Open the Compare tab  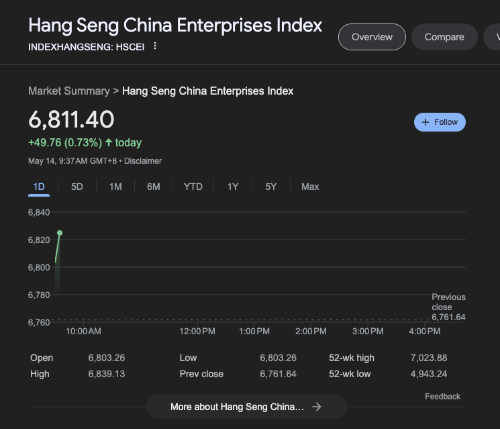pyautogui.click(x=444, y=37)
